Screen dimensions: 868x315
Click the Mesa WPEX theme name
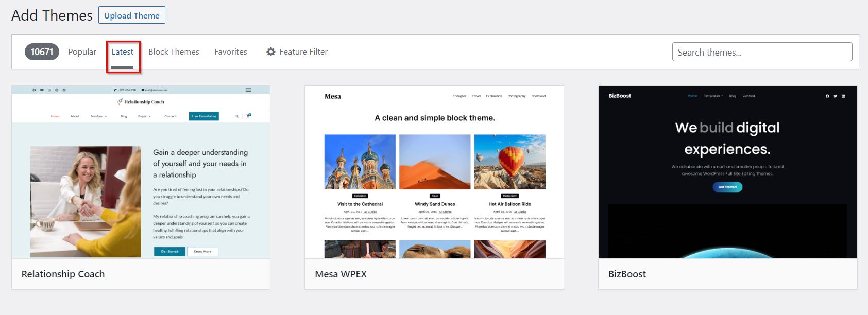(x=341, y=274)
